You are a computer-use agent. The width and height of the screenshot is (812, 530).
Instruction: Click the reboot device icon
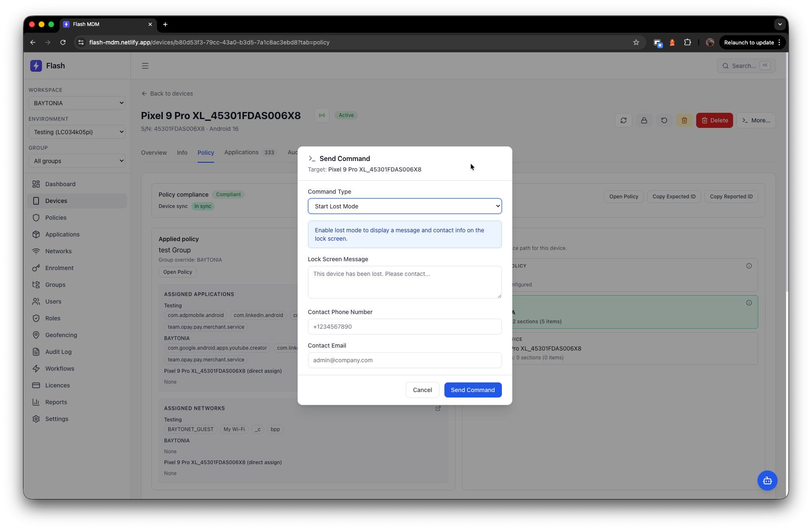(664, 120)
